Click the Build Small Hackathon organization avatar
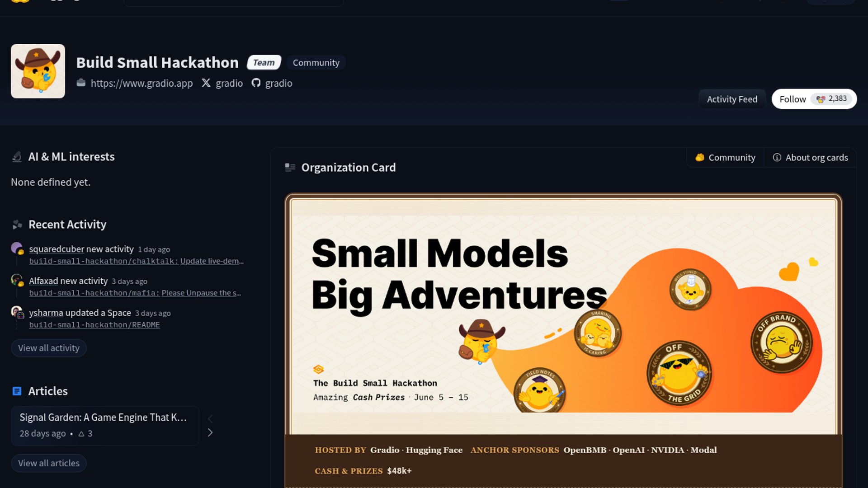This screenshot has height=488, width=868. [38, 71]
